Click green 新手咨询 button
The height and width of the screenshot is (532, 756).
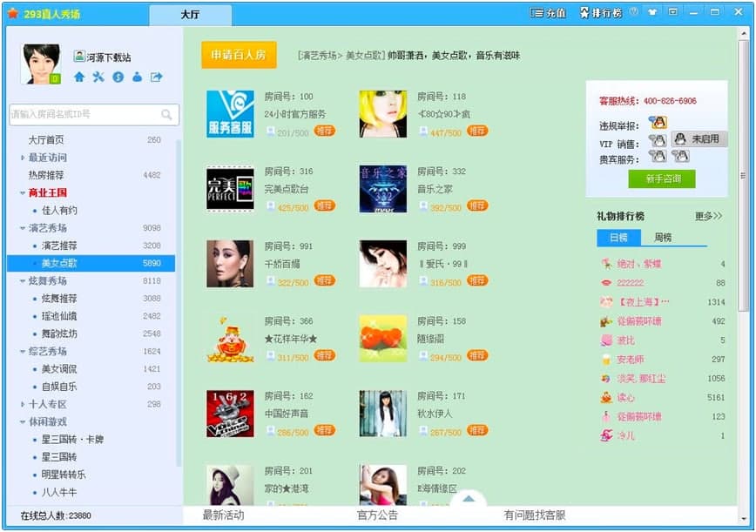(x=662, y=178)
